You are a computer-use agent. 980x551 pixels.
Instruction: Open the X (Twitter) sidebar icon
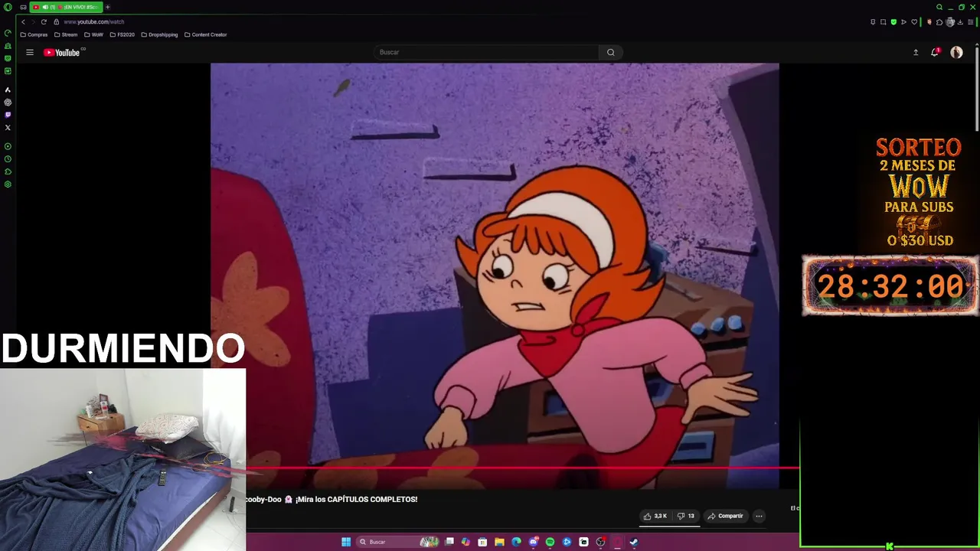[8, 127]
